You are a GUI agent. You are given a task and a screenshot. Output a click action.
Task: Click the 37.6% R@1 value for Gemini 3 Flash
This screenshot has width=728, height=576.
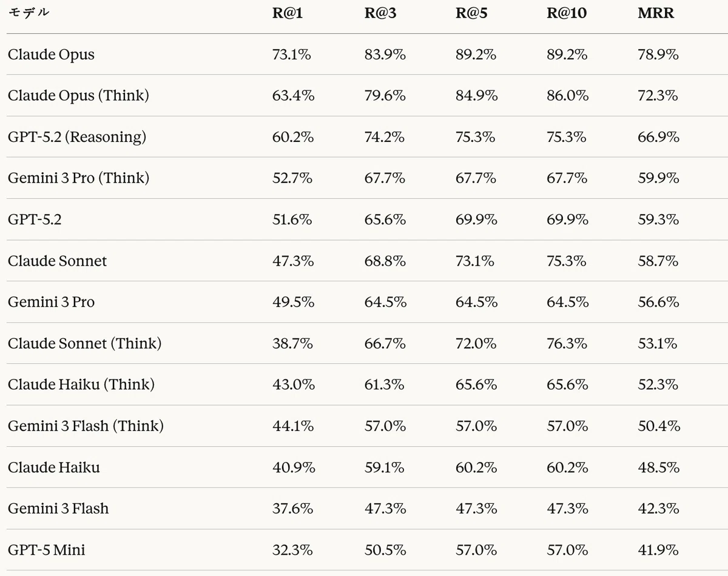293,509
